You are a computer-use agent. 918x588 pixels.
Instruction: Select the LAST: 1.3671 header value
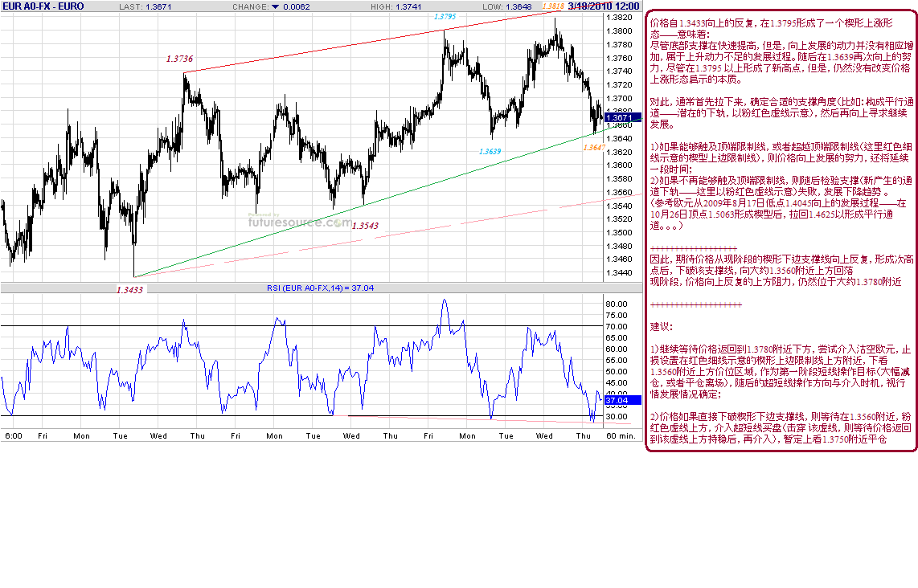(145, 7)
